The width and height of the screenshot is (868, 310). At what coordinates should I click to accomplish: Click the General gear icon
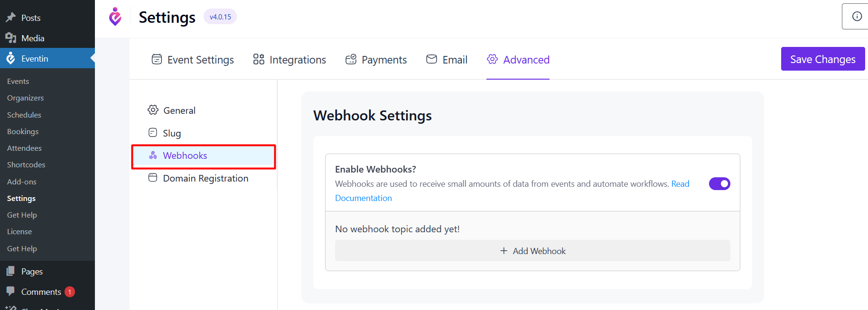tap(153, 110)
